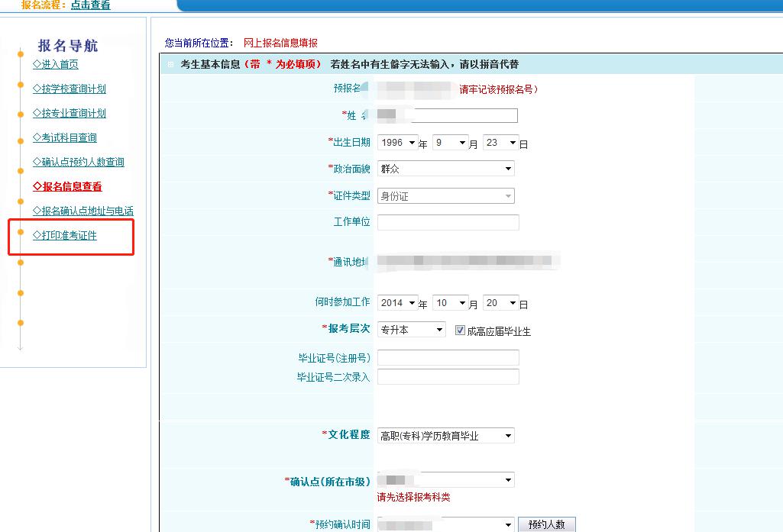The height and width of the screenshot is (532, 783).
Task: Open birth year dropdown showing 1996
Action: tap(397, 143)
